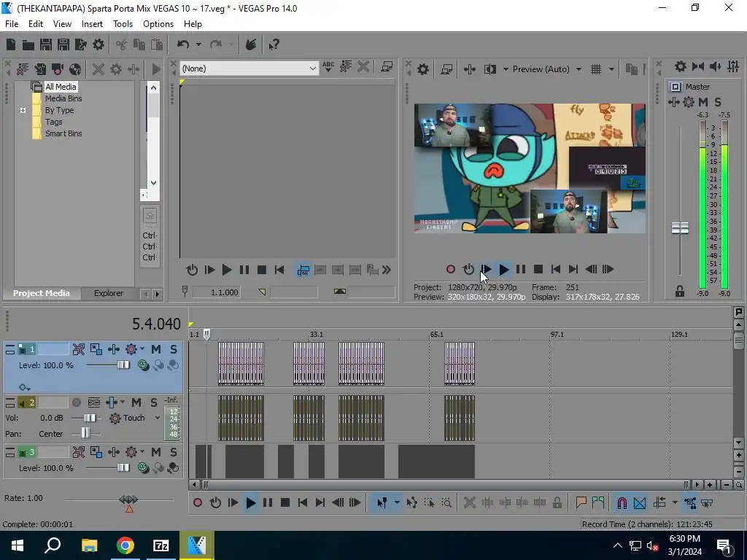Click Downmix output icon in Master panel
The height and width of the screenshot is (560, 747).
698,66
